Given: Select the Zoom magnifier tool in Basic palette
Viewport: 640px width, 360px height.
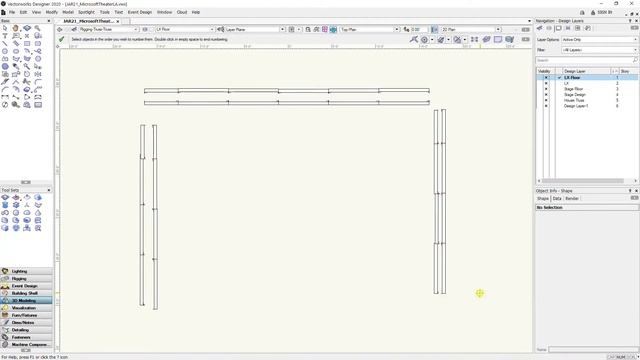Looking at the screenshot, I should [x=38, y=28].
